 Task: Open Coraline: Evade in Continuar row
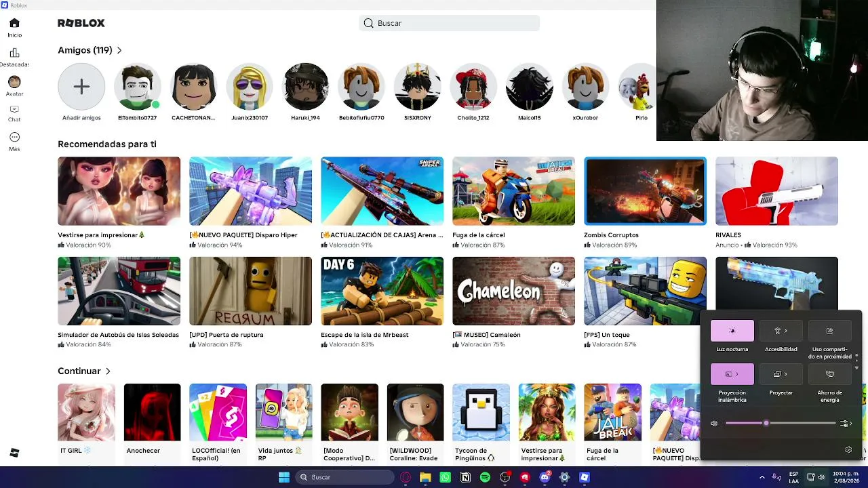click(x=415, y=412)
